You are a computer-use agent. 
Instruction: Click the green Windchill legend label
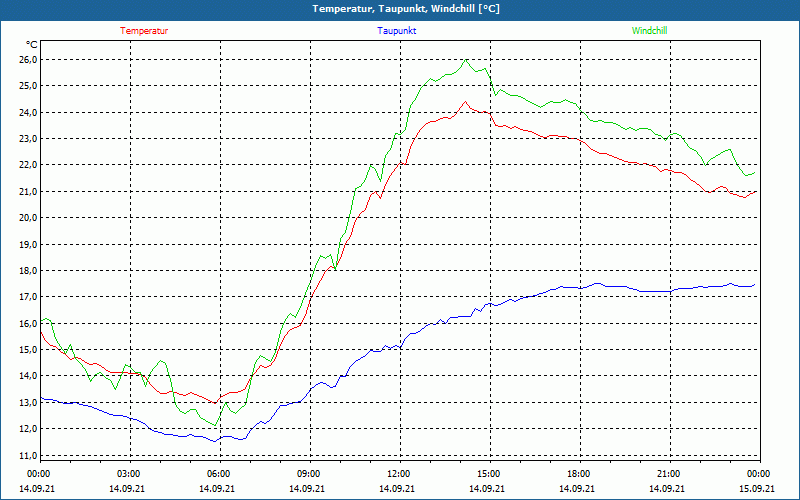pos(649,31)
